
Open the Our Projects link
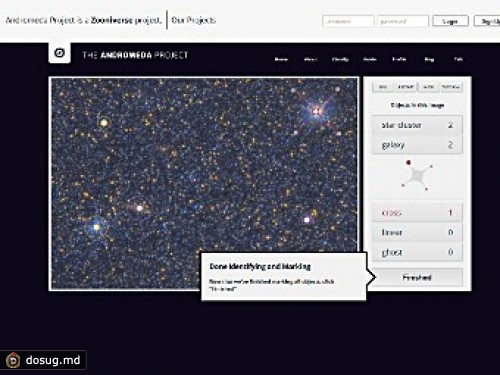tap(194, 20)
